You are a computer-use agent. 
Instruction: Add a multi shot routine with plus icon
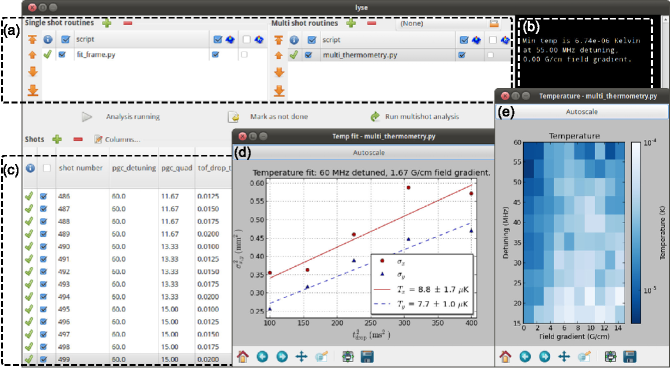(x=351, y=23)
